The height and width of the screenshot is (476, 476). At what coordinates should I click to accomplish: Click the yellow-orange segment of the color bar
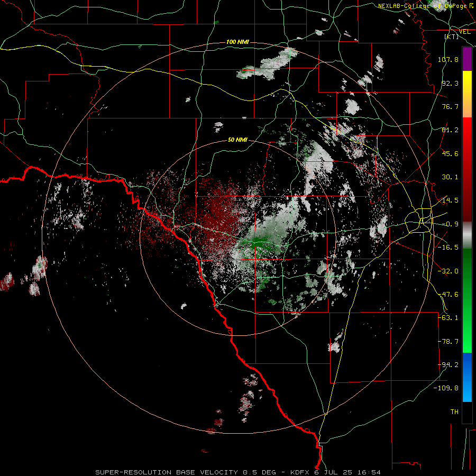467,94
